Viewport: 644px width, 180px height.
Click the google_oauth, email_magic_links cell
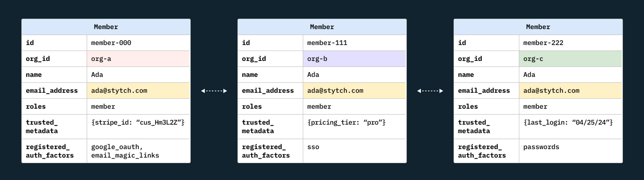point(138,151)
